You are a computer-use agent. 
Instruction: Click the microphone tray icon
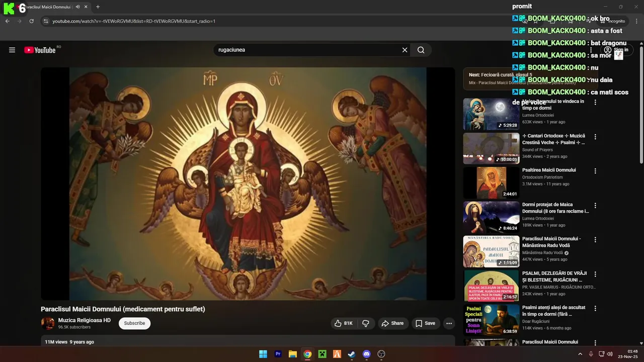pyautogui.click(x=591, y=354)
